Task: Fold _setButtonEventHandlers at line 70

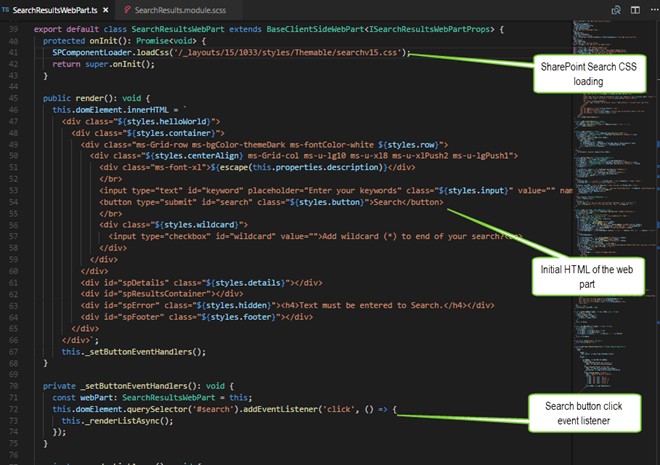Action: pyautogui.click(x=27, y=385)
